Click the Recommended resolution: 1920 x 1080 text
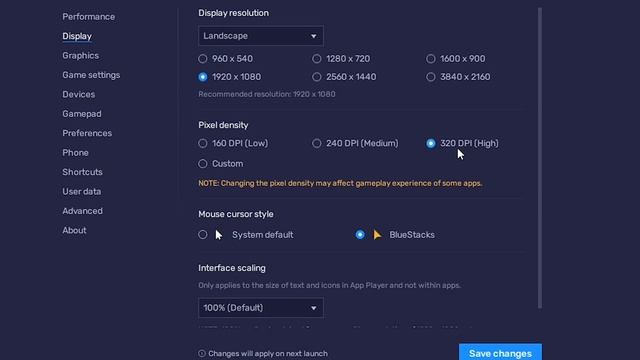 coord(267,94)
